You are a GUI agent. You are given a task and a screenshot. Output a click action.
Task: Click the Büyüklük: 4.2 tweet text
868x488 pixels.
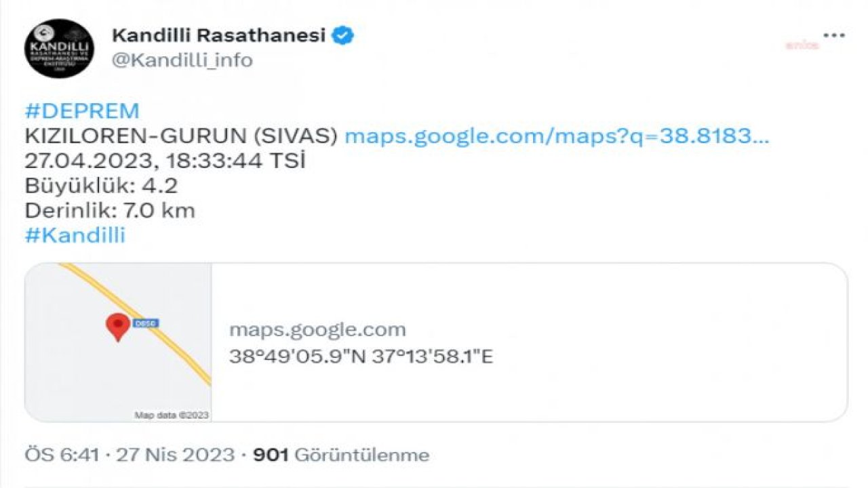[101, 186]
